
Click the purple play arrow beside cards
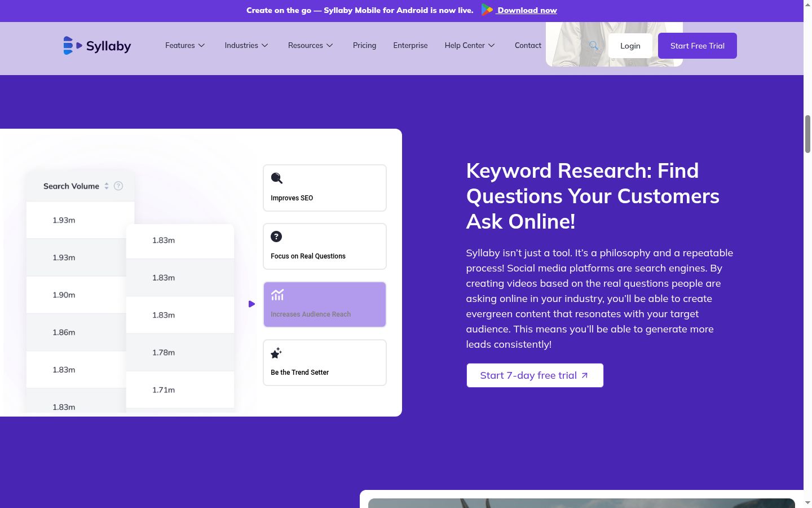pyautogui.click(x=251, y=304)
